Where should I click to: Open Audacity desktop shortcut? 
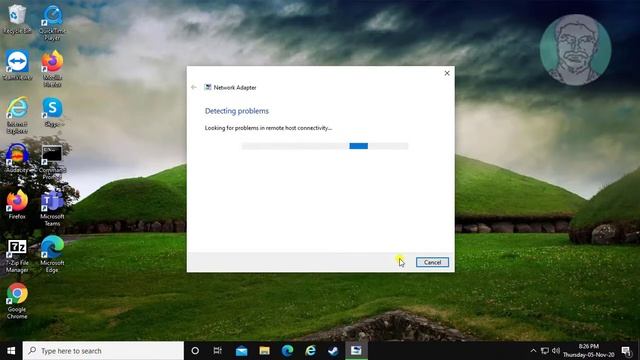(17, 158)
